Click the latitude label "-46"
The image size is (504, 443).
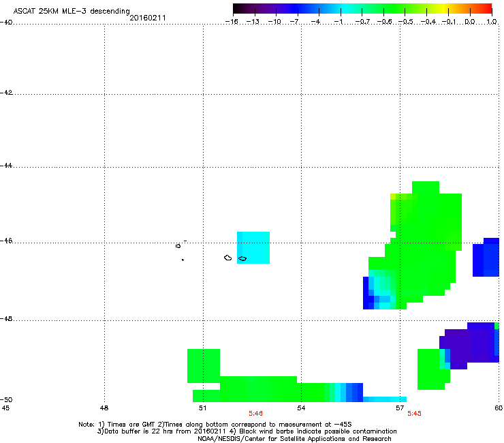(x=6, y=241)
